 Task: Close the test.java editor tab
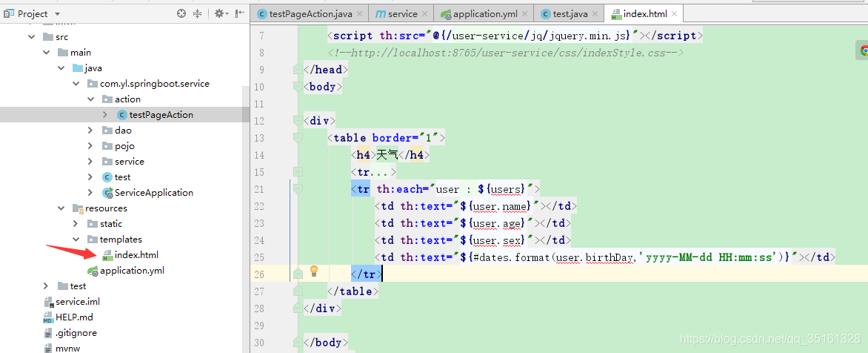pos(594,13)
